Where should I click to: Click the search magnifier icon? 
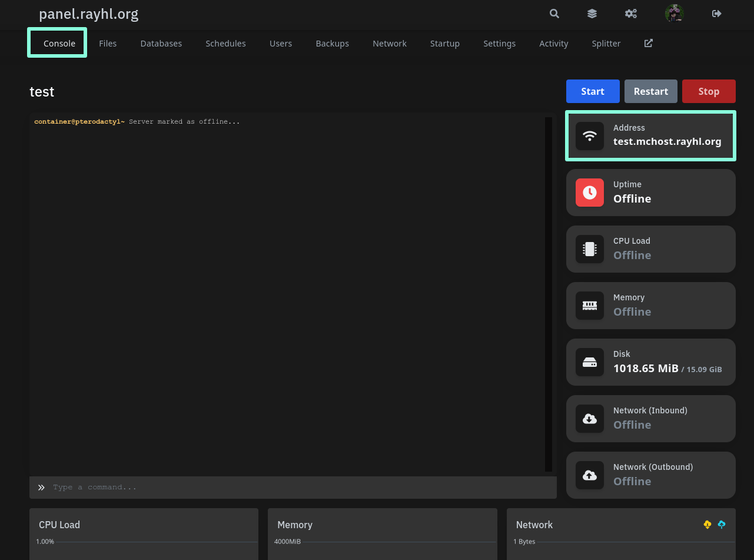click(x=554, y=14)
